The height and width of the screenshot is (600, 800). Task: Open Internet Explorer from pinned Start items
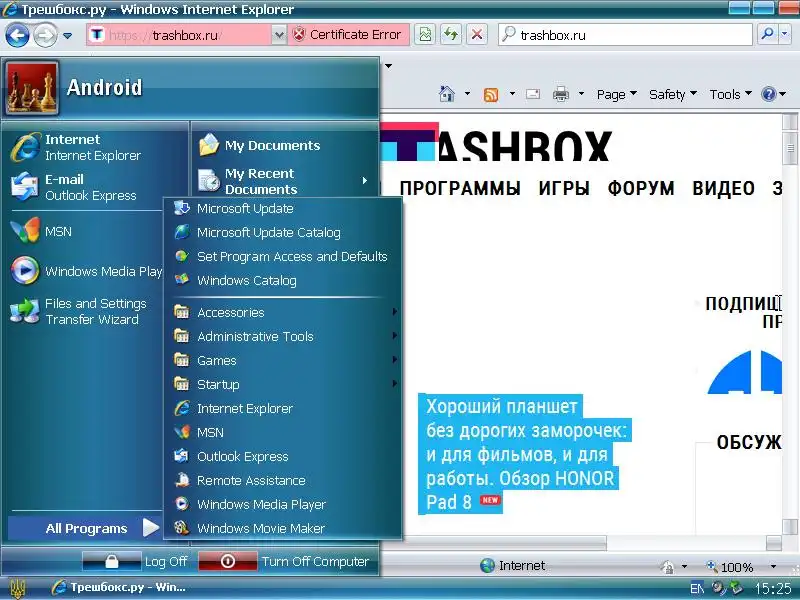point(97,147)
